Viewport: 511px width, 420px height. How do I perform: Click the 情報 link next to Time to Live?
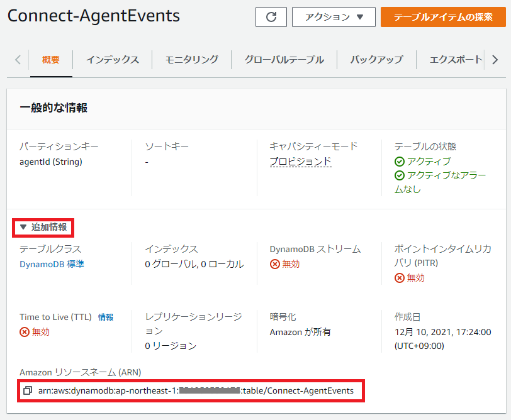(106, 317)
